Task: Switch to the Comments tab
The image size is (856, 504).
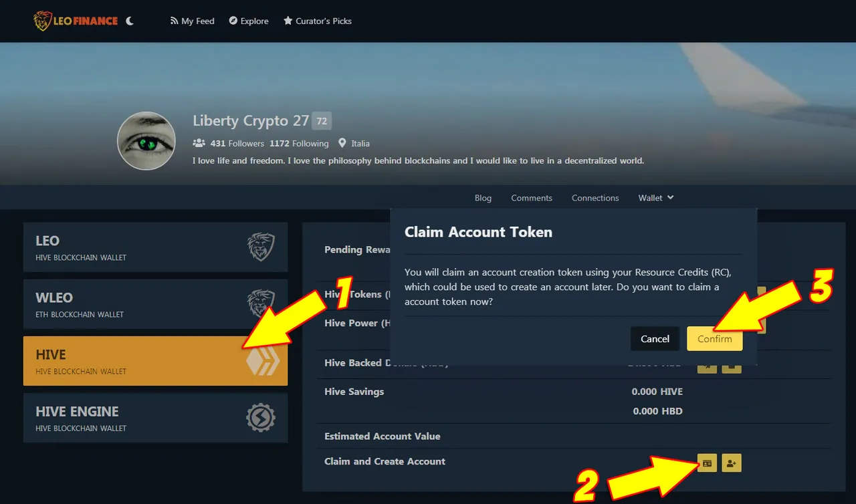Action: 532,198
